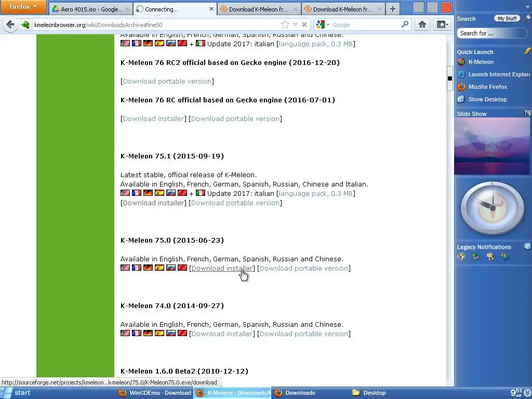Image resolution: width=532 pixels, height=399 pixels.
Task: Click the search magnifier in Google box
Action: pos(405,24)
